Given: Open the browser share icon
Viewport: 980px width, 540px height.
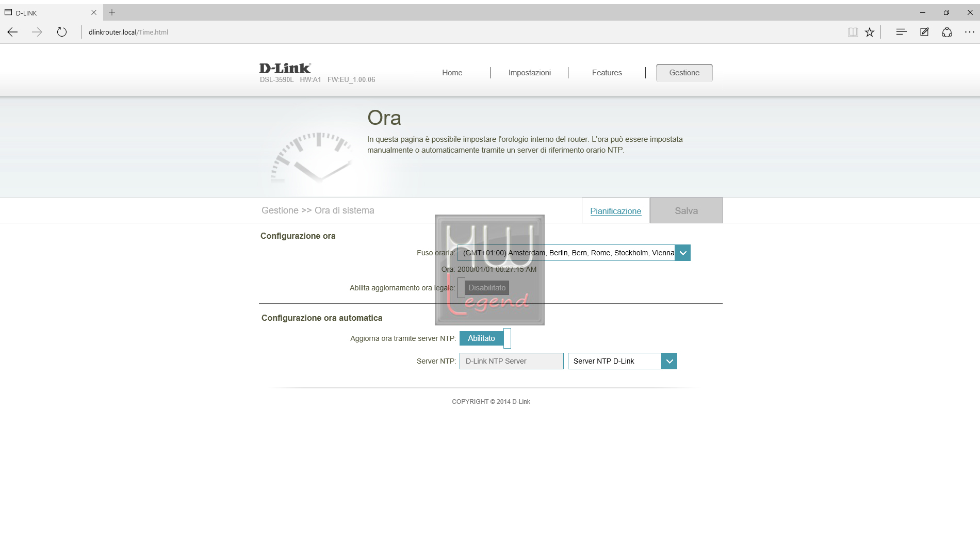Looking at the screenshot, I should click(x=947, y=32).
